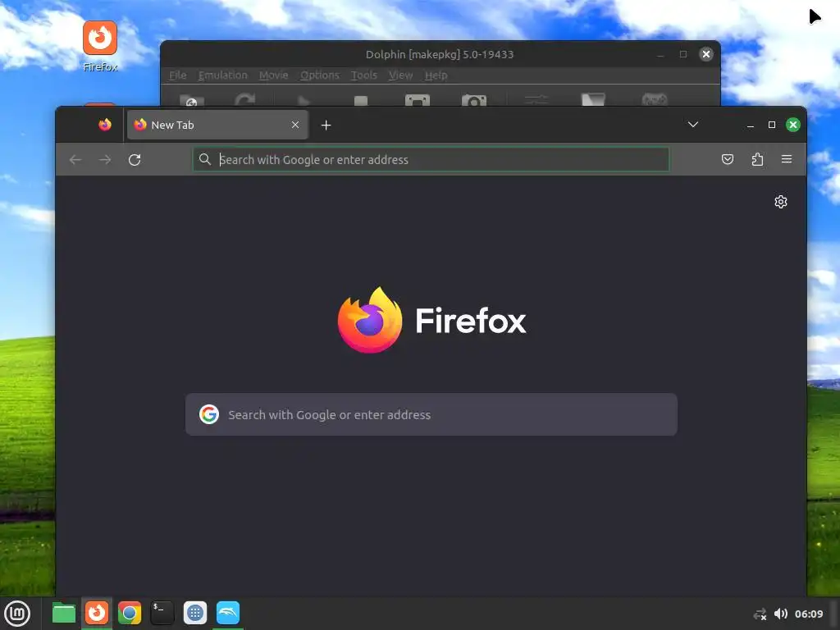The height and width of the screenshot is (630, 840).
Task: Open Save to Pocket button
Action: tap(727, 159)
